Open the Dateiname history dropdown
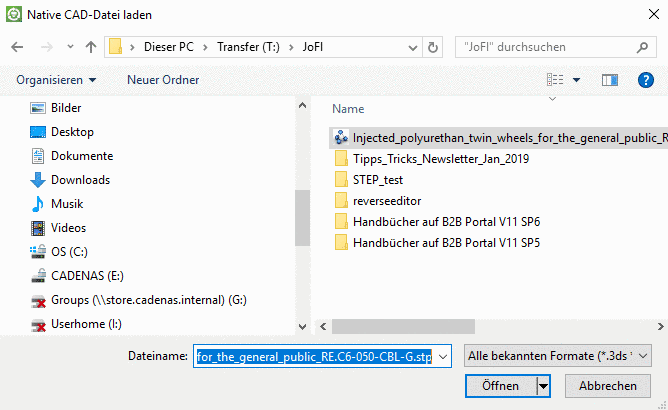This screenshot has height=410, width=668. (x=444, y=356)
